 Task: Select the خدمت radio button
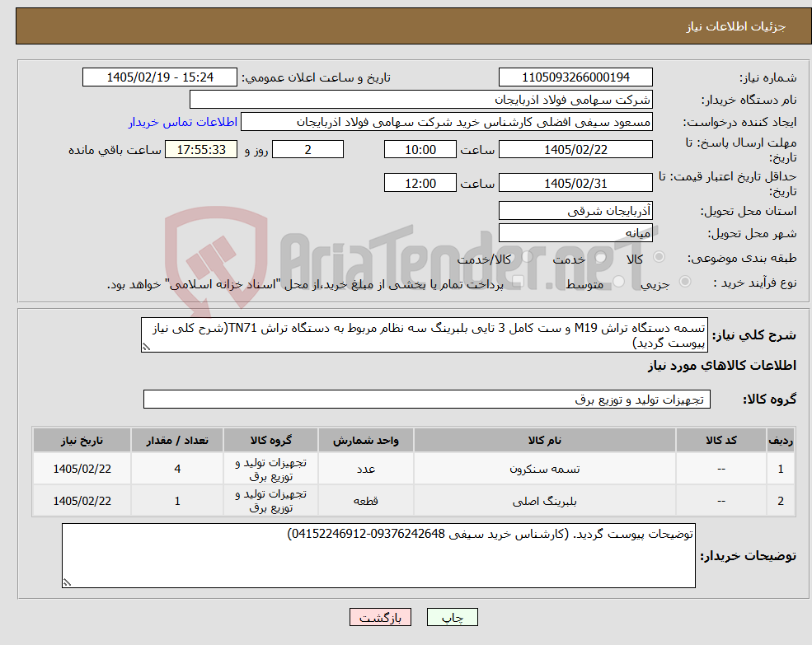tap(601, 257)
